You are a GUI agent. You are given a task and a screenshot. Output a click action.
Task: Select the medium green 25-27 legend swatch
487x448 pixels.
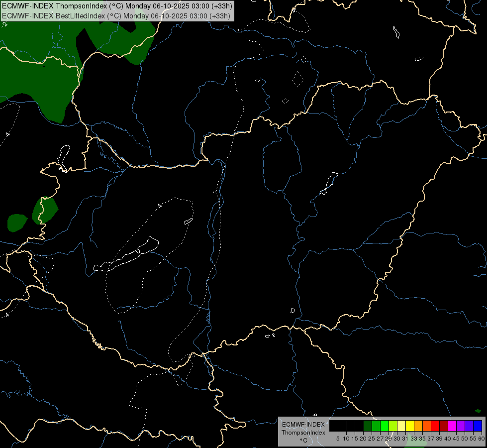pos(376,426)
